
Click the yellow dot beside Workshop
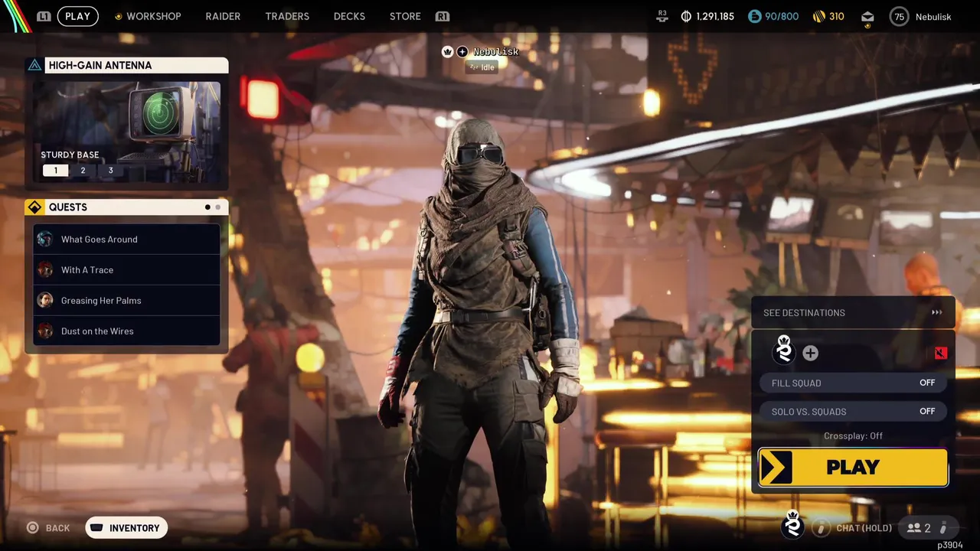click(118, 16)
